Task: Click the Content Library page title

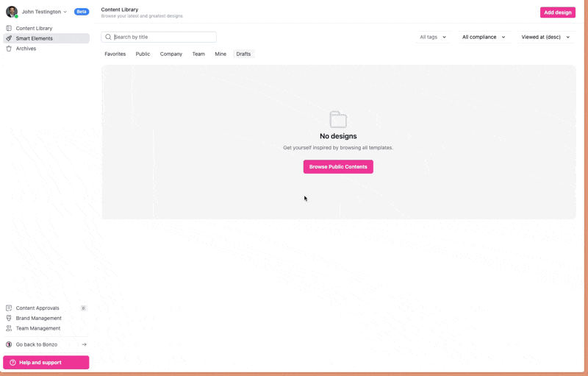Action: pos(120,10)
